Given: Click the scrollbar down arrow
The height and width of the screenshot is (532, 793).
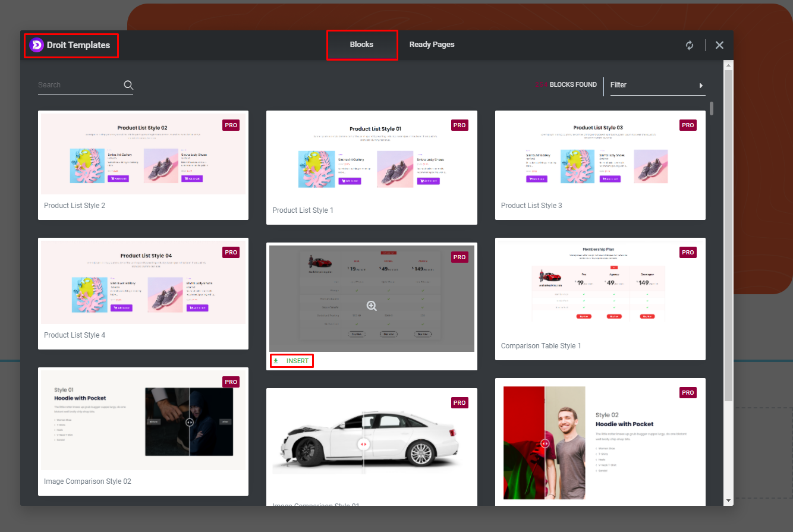Looking at the screenshot, I should (x=728, y=500).
